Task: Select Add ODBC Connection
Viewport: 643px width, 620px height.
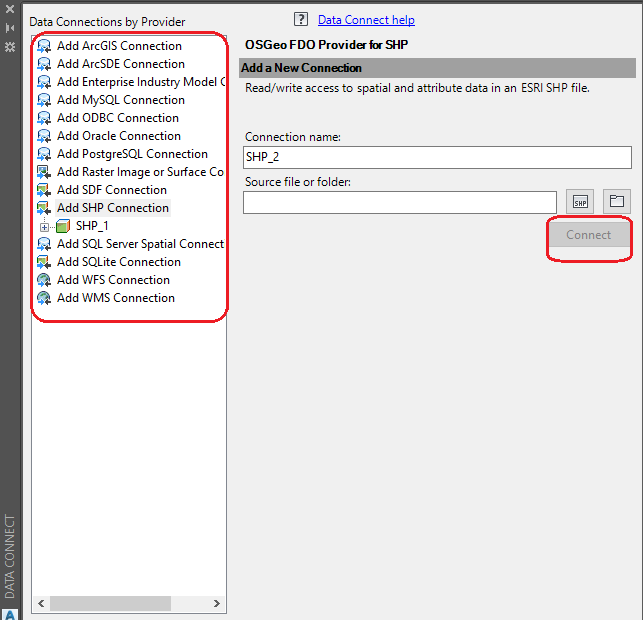Action: click(118, 118)
